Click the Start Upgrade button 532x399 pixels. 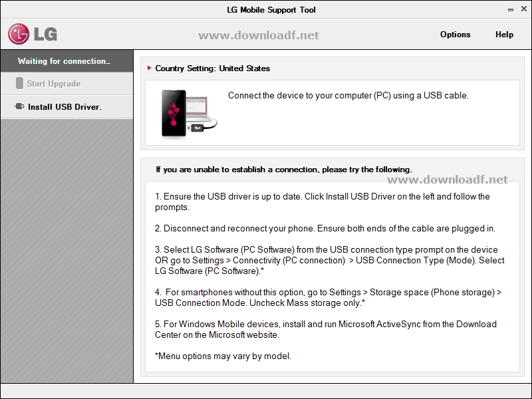[67, 84]
